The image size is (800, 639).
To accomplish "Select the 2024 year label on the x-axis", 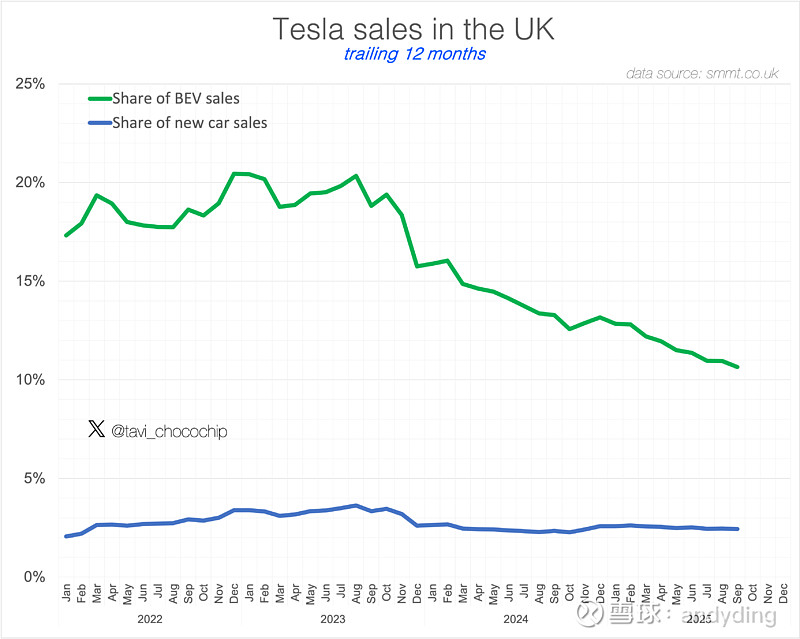I will pos(516,619).
